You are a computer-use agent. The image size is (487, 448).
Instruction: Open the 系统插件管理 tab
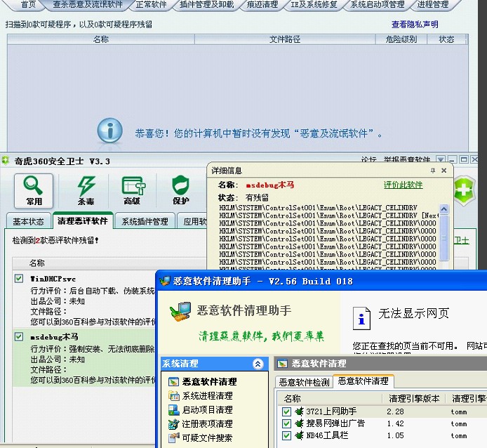[145, 221]
